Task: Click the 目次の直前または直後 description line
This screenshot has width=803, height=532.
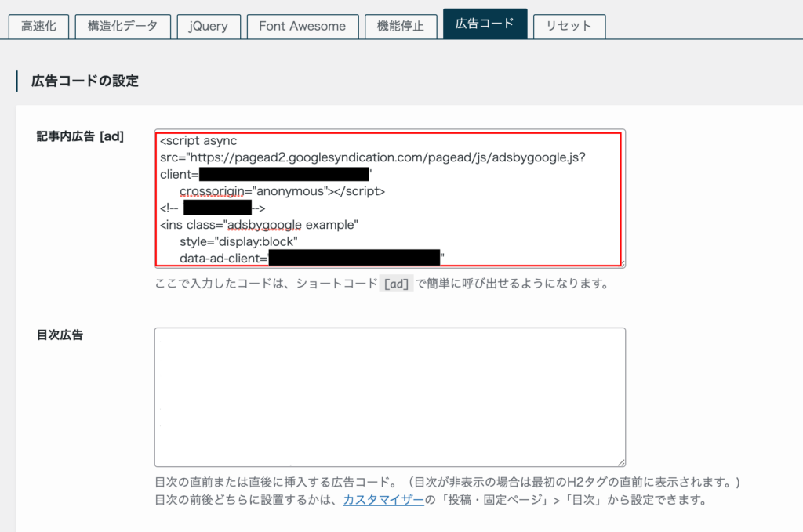Action: pos(448,483)
